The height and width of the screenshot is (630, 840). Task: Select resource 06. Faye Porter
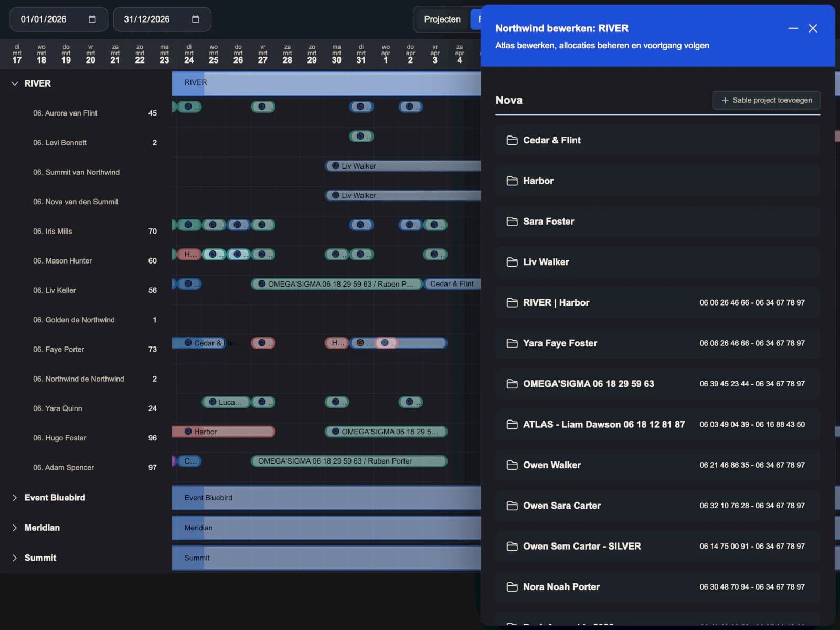(65, 349)
